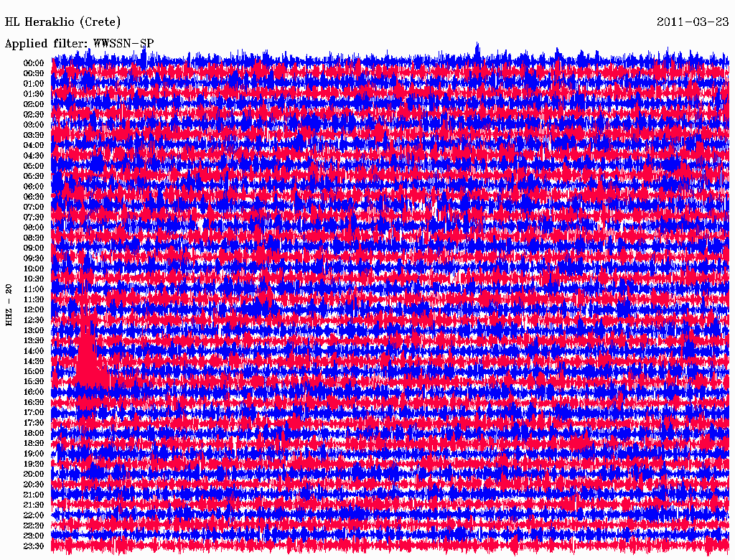Screen dimensions: 735x560
Task: Select the 12:00 time label
Action: coord(34,309)
